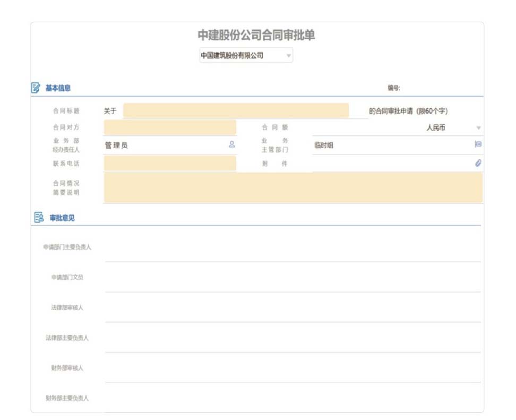Click the 基本信息 section heading
Viewport: 516px width, 420px height.
58,88
